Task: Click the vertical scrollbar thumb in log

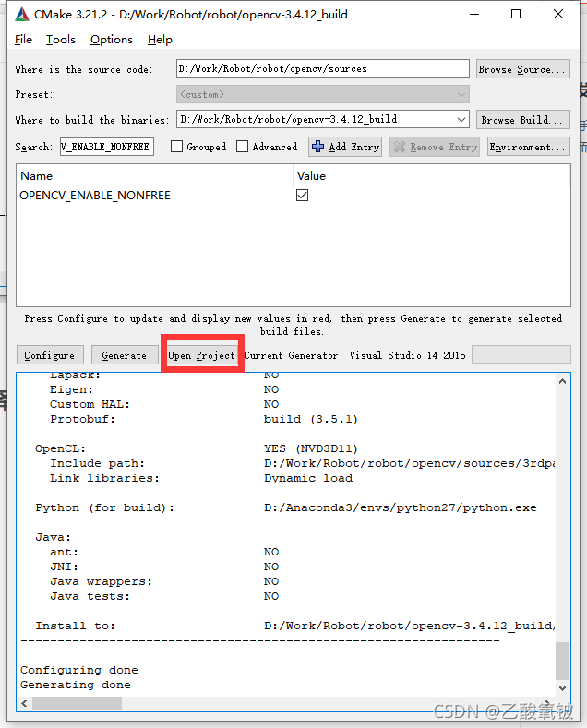Action: pyautogui.click(x=562, y=661)
